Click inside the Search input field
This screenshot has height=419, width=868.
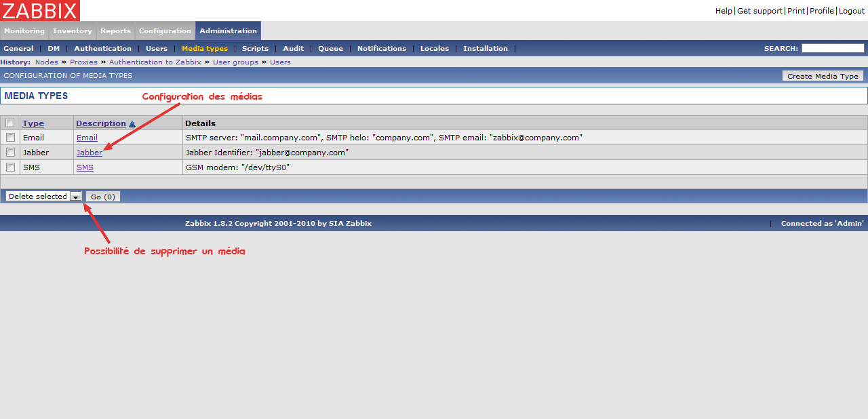pyautogui.click(x=833, y=48)
